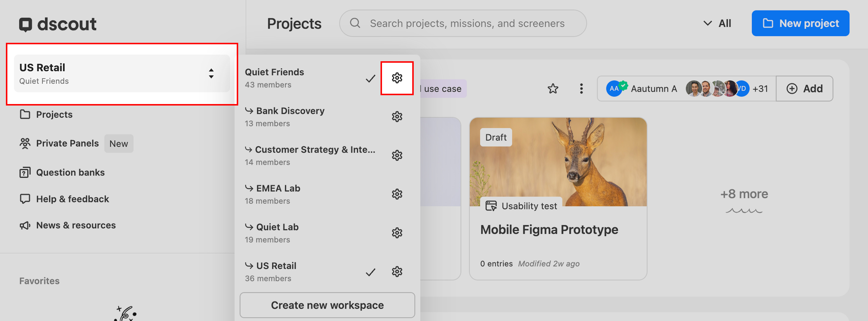The height and width of the screenshot is (321, 868).
Task: Open the three-dot project options menu
Action: (581, 89)
